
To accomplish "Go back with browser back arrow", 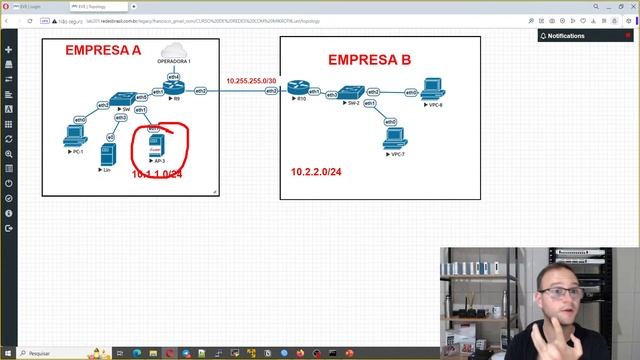I will point(7,21).
